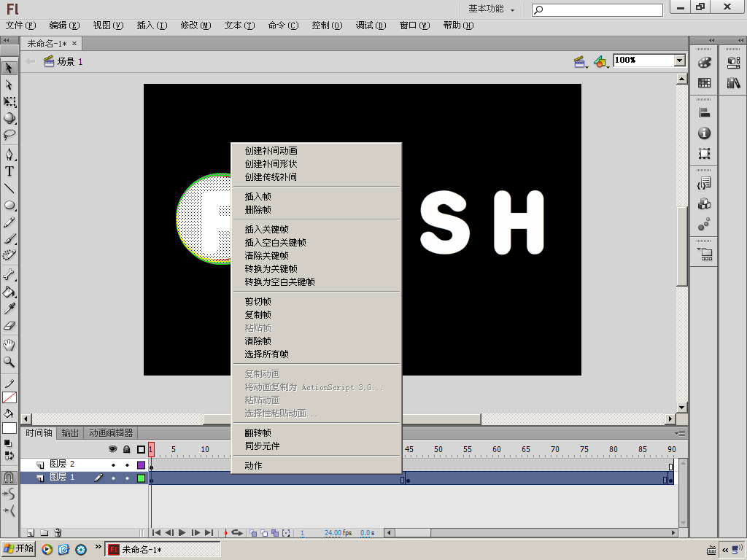This screenshot has width=747, height=560.
Task: Open the Color panel palette icon
Action: pos(704,63)
